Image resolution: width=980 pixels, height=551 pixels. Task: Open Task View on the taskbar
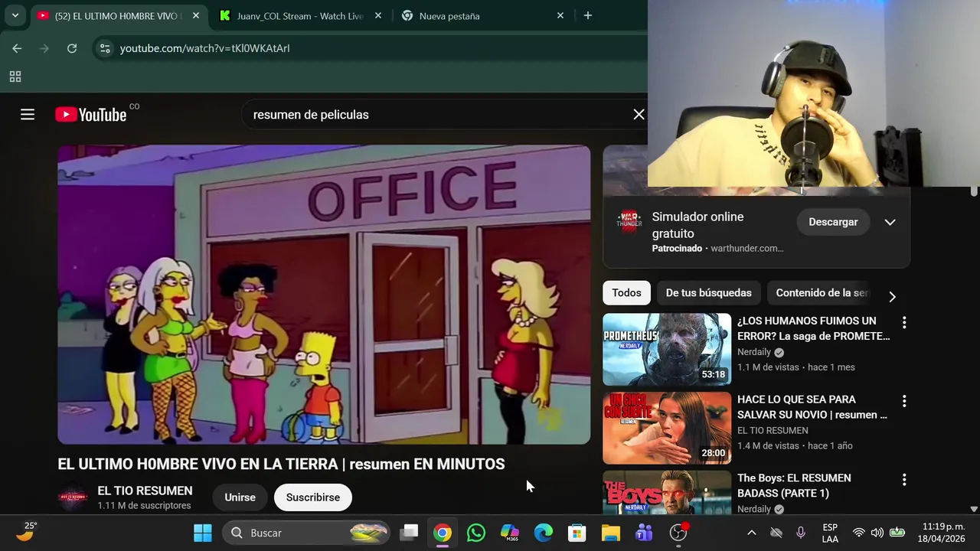tap(410, 533)
